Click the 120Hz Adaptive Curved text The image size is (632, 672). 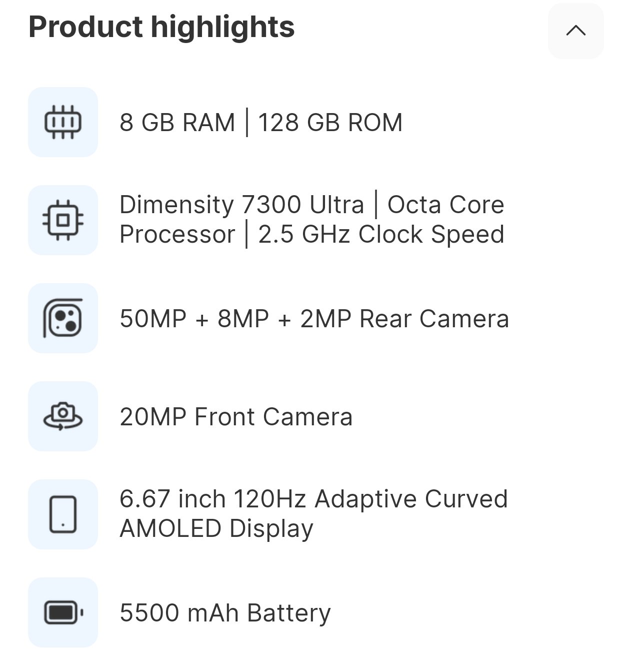[x=370, y=499]
